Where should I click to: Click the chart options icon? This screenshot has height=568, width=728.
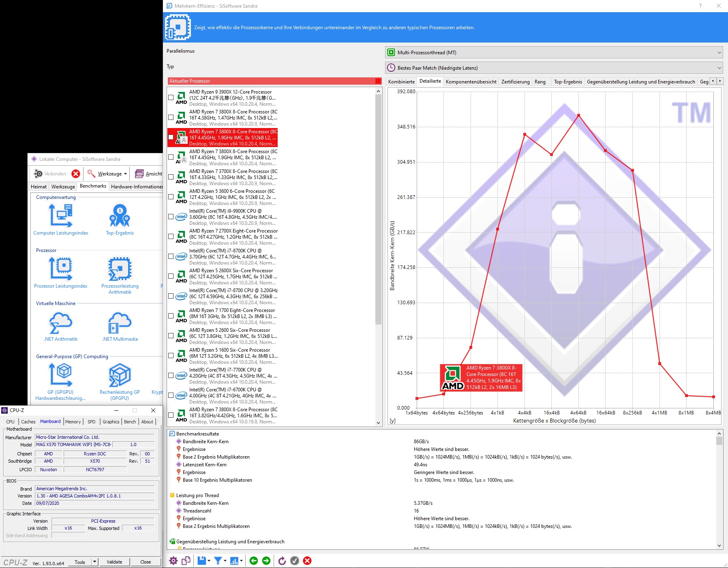[x=234, y=561]
